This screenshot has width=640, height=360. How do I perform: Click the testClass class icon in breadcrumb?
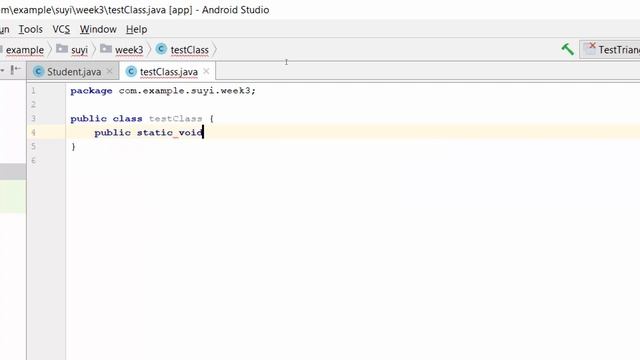[161, 49]
